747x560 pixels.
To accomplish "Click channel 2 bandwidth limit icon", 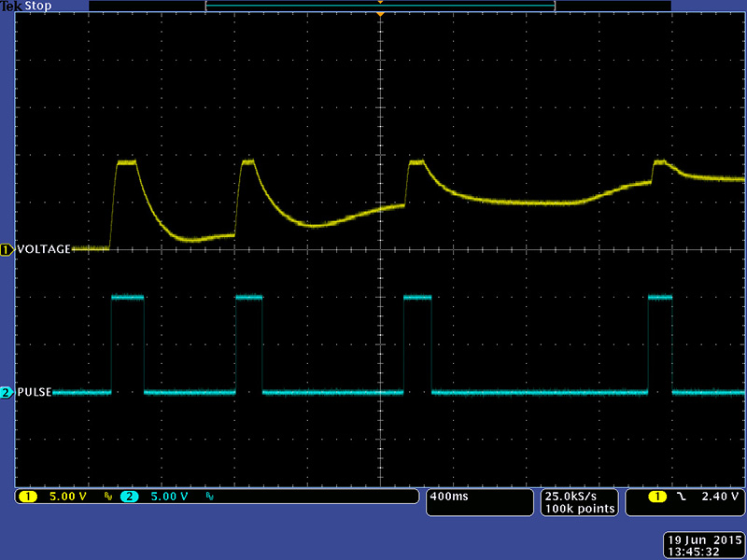I will [x=209, y=497].
